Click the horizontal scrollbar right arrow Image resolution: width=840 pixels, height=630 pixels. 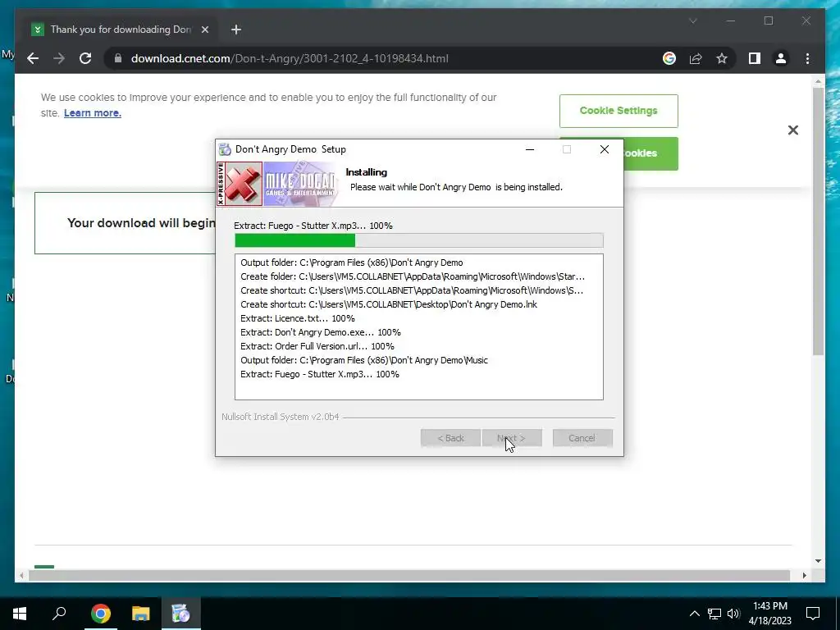(x=804, y=575)
